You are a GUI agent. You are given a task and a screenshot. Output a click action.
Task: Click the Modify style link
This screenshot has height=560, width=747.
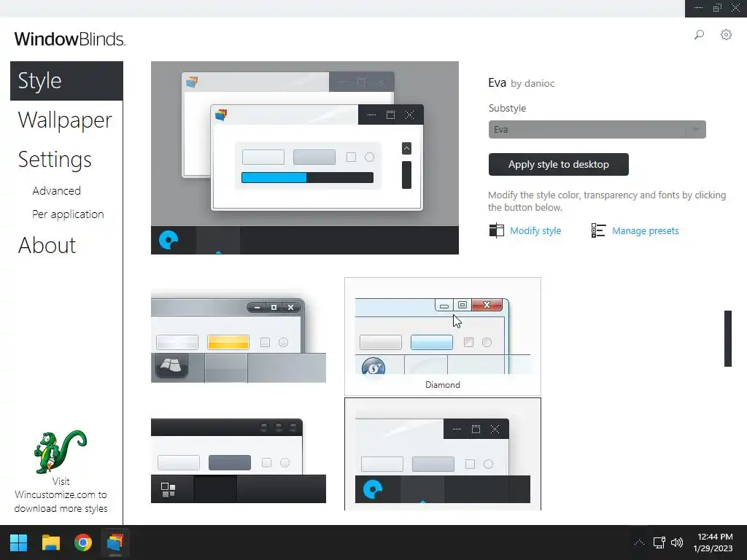535,231
